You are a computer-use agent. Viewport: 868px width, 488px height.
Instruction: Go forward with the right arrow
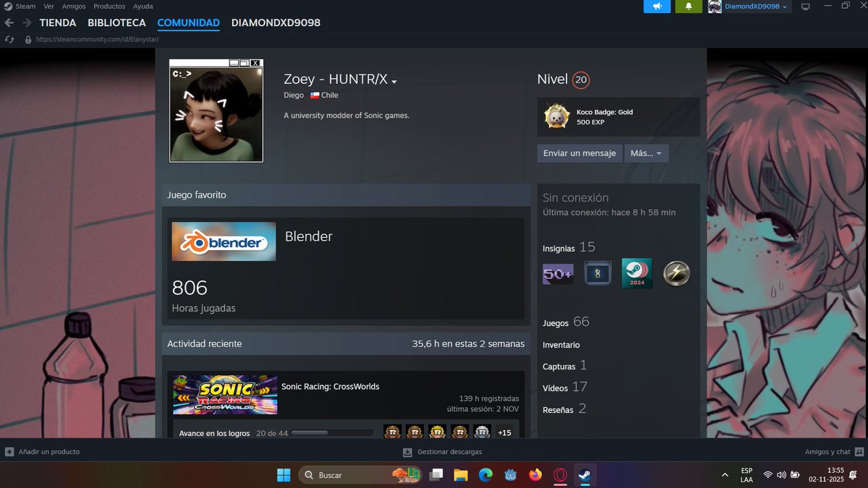pos(26,22)
